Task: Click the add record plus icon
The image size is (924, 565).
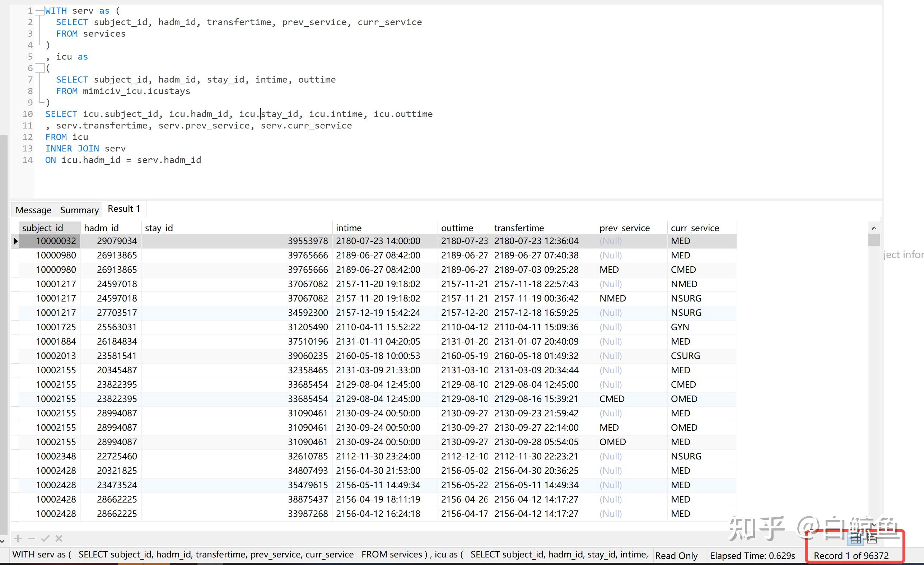Action: tap(18, 538)
